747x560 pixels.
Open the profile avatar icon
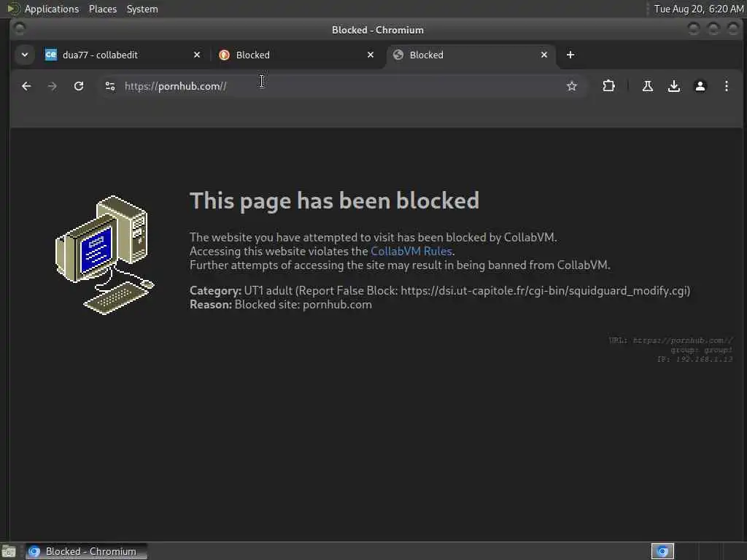[x=700, y=86]
